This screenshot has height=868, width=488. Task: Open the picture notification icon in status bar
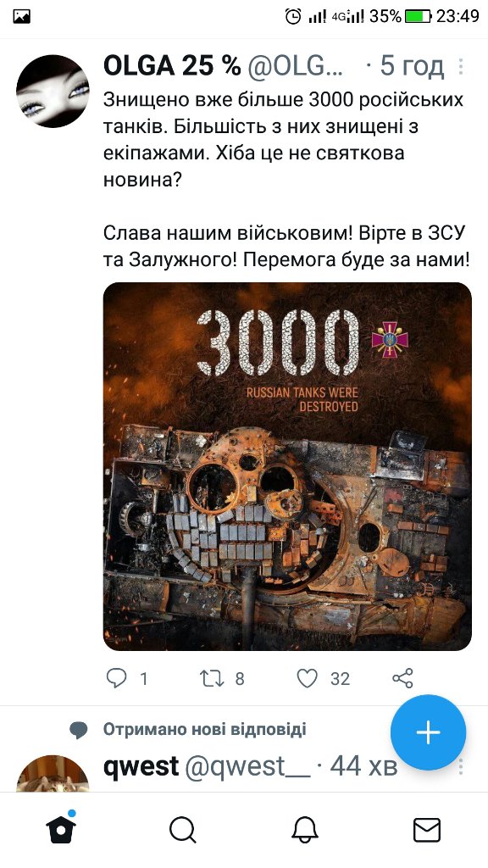pos(21,17)
